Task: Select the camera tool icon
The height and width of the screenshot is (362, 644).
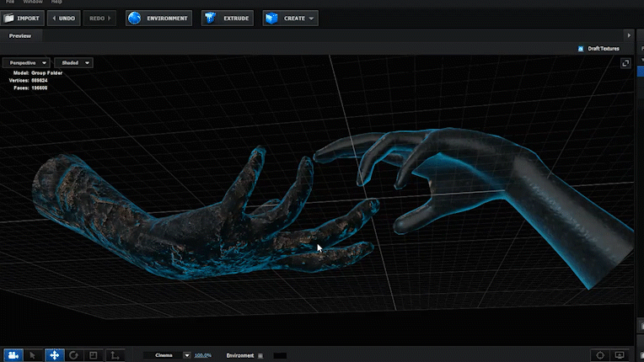Action: tap(13, 355)
